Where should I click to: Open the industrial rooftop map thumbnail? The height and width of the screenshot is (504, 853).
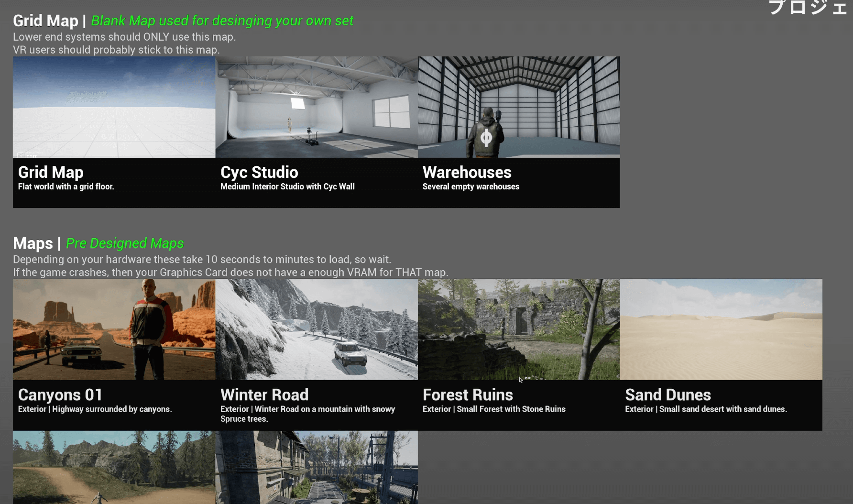pyautogui.click(x=317, y=467)
